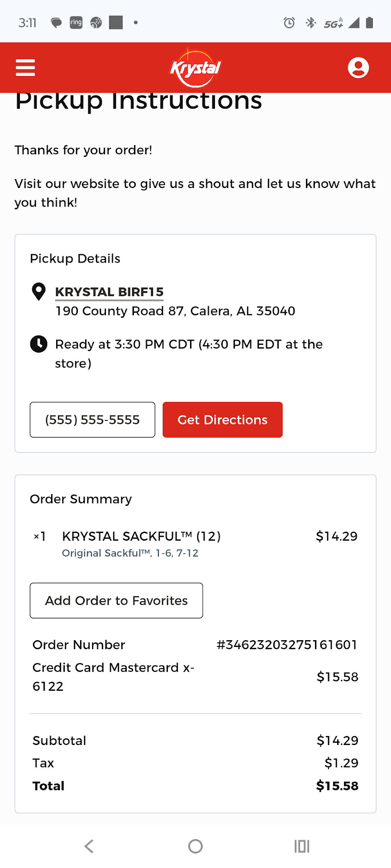Open the user account profile icon
The image size is (391, 868).
[358, 68]
